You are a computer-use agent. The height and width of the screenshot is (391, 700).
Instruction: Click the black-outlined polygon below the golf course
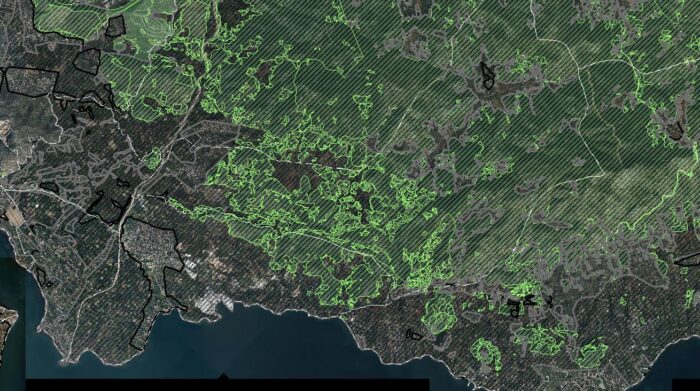click(x=88, y=62)
